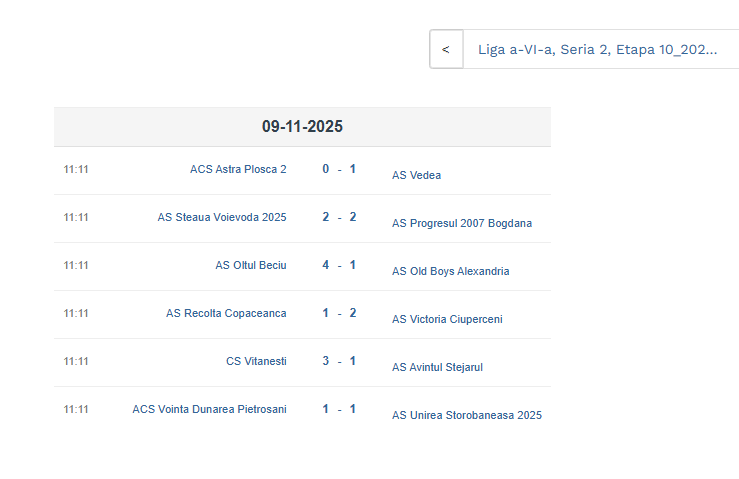Click CS Vitanesti team name
The width and height of the screenshot is (739, 479).
coord(256,361)
